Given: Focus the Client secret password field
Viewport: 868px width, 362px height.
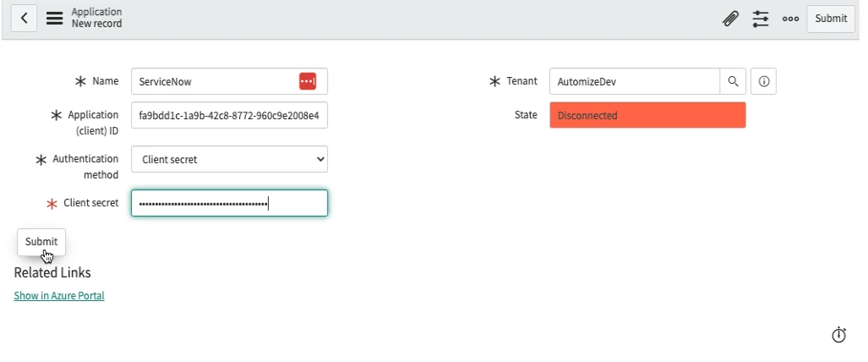Looking at the screenshot, I should pos(229,203).
